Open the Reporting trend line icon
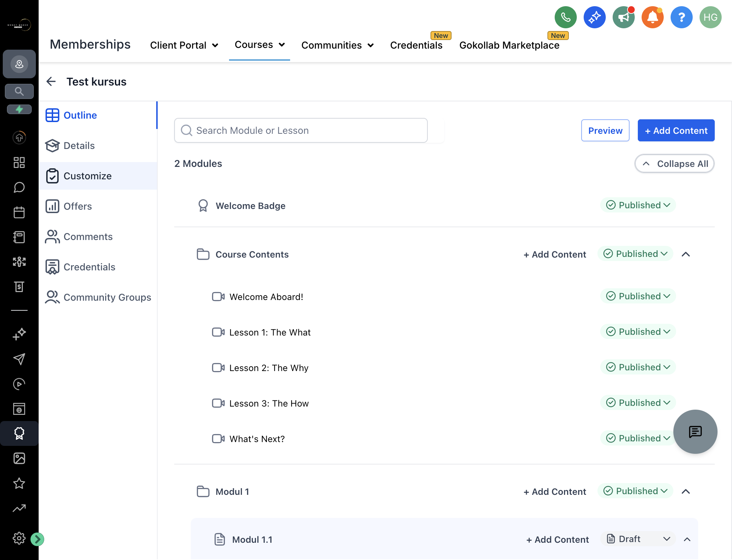The height and width of the screenshot is (560, 732). tap(19, 508)
